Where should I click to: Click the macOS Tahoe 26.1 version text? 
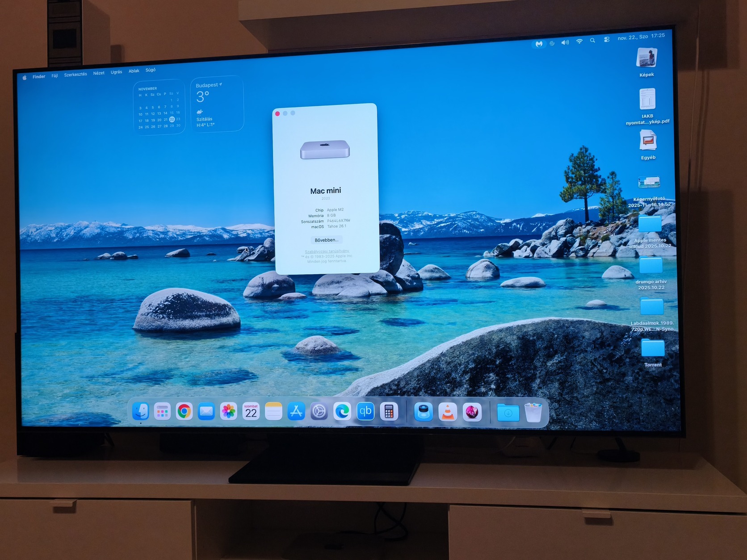point(336,226)
